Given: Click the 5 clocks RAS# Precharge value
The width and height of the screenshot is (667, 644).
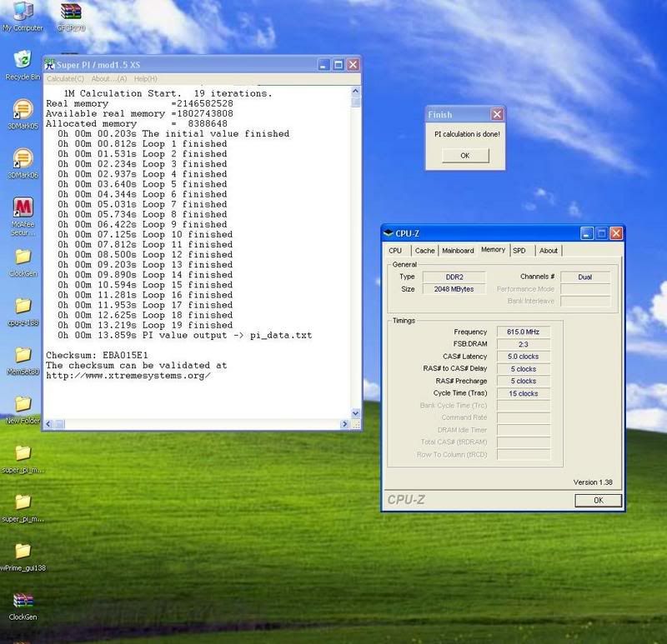Looking at the screenshot, I should tap(524, 381).
